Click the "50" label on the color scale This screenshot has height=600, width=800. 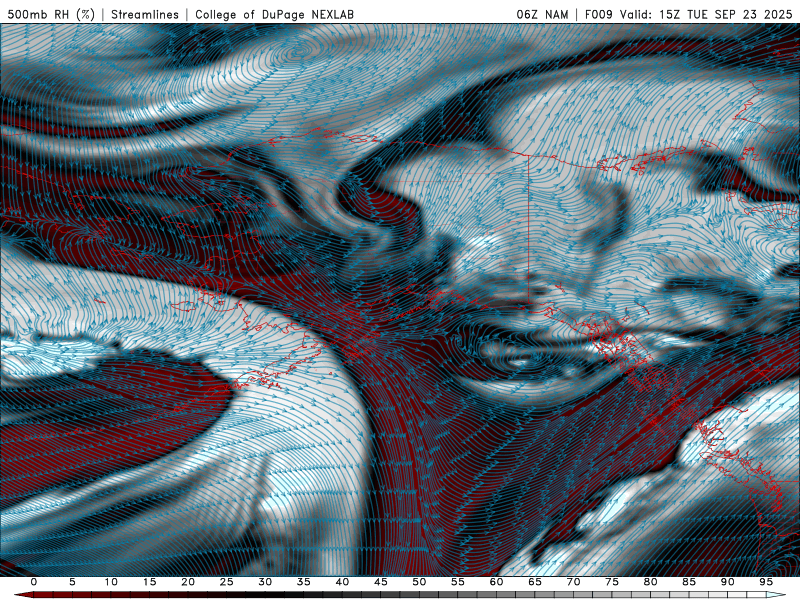[x=419, y=582]
